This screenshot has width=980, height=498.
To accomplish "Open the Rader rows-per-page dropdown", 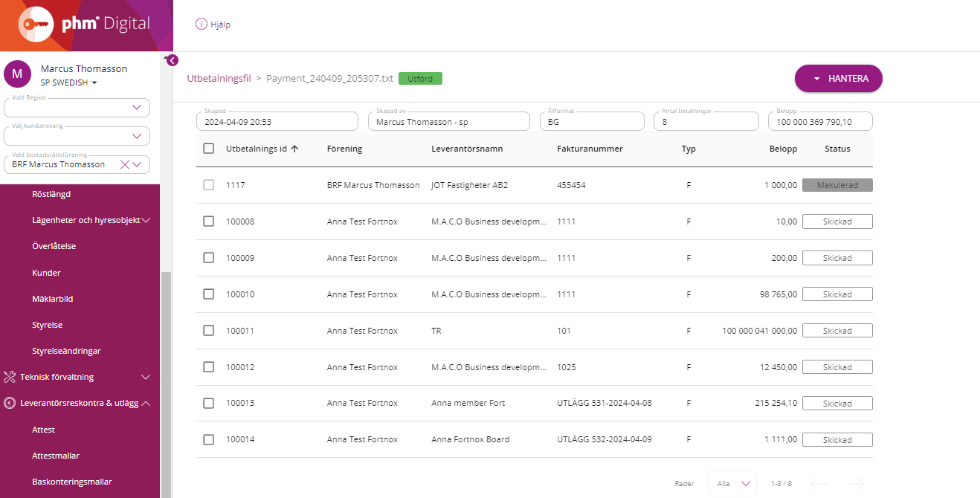I will (732, 483).
